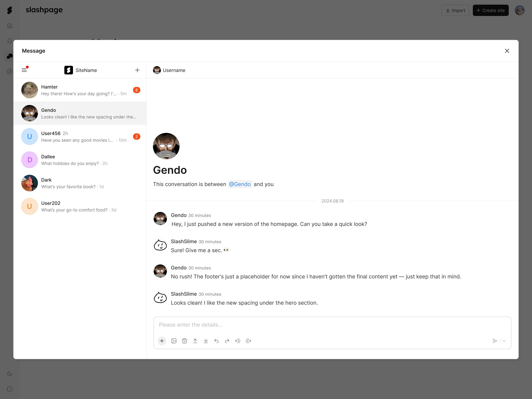Click the Create site button
The width and height of the screenshot is (532, 399).
pyautogui.click(x=491, y=10)
